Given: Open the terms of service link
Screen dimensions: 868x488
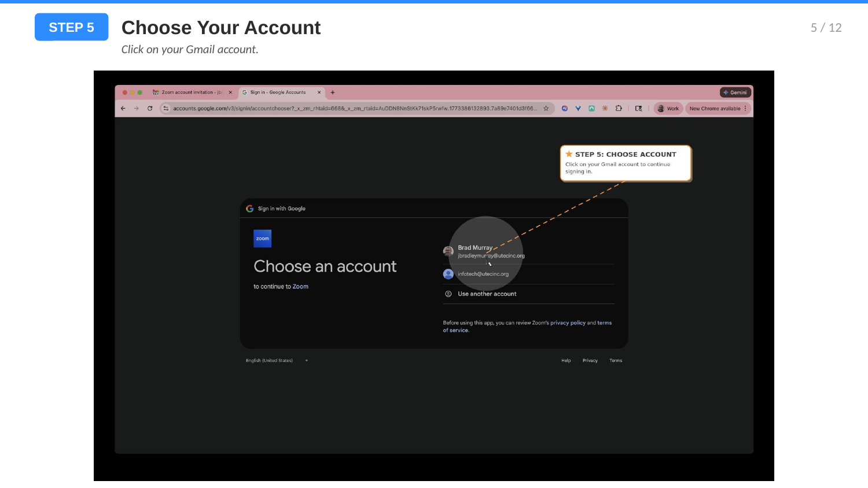Looking at the screenshot, I should click(x=604, y=323).
